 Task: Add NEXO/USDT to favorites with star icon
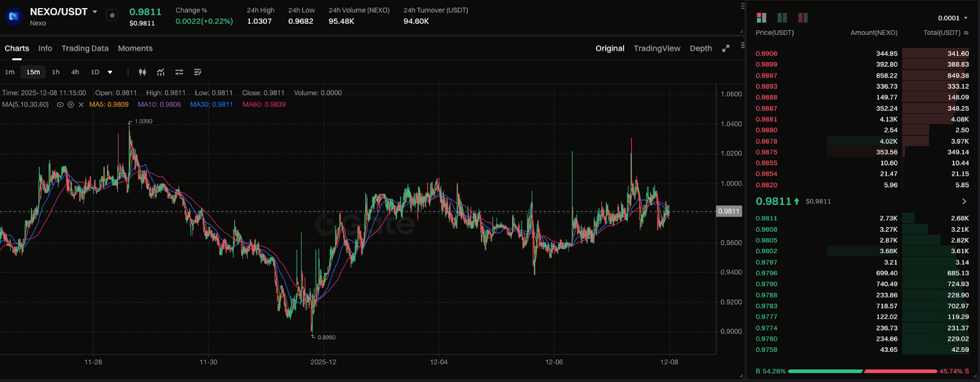[x=112, y=15]
